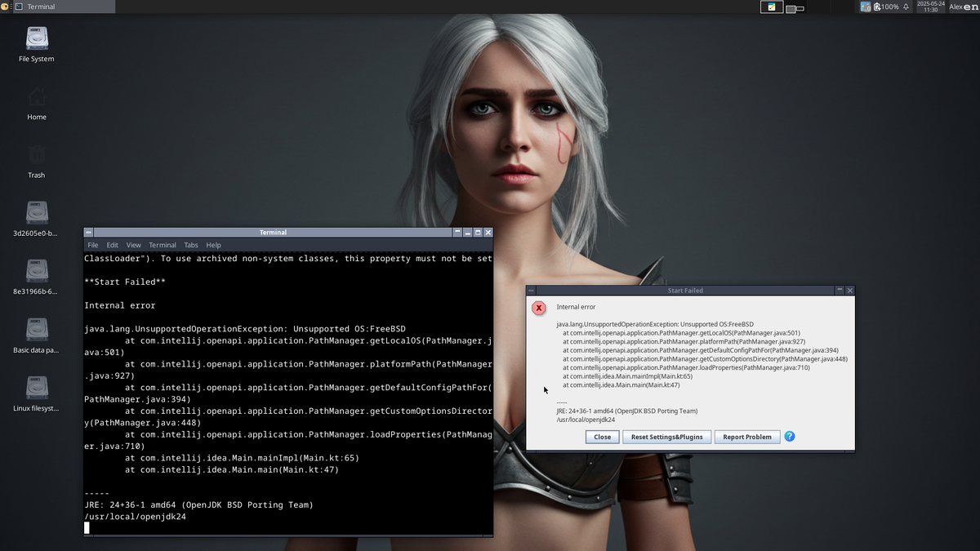Open the File System desktop icon

click(x=37, y=44)
